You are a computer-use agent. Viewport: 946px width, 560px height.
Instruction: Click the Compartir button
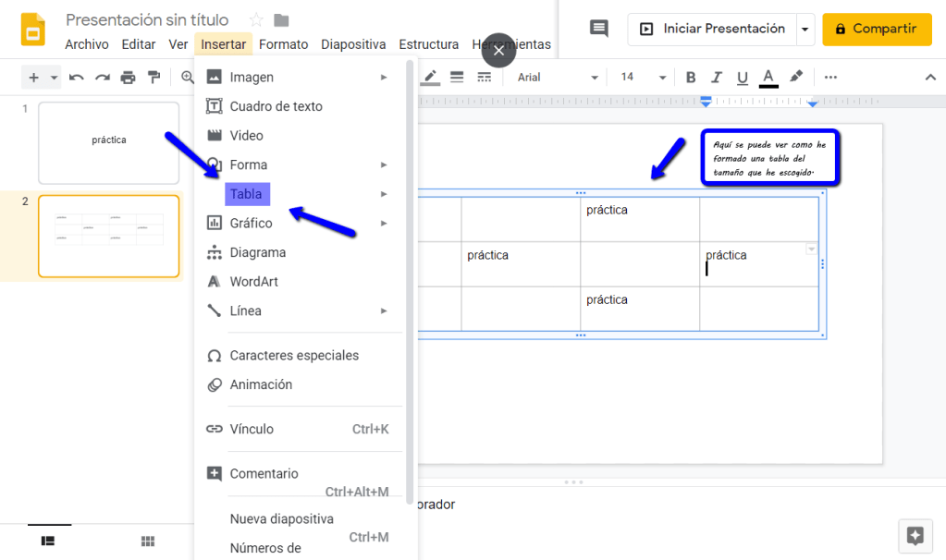coord(877,30)
